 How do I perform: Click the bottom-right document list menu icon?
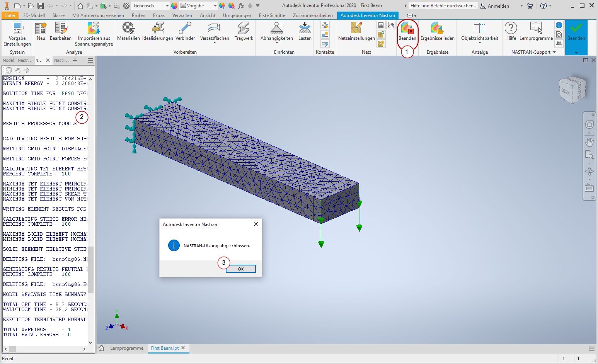591,349
